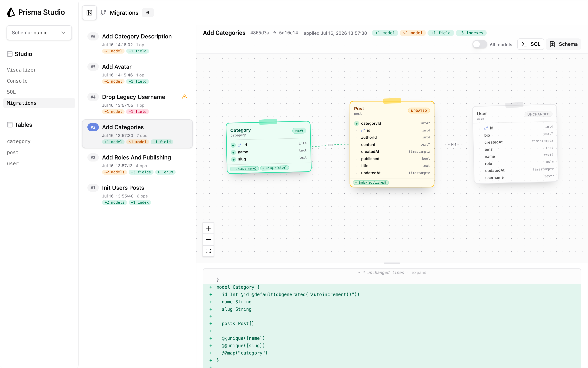Screen dimensions: 588x368
Task: Open Visualizer in the sidebar
Action: tap(22, 70)
